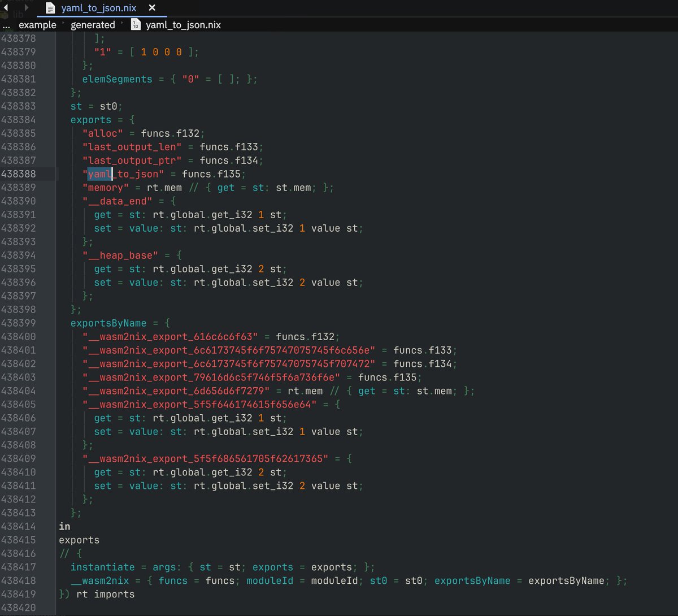Click "__wasm2nix_export_616c6c6f63" key

pos(171,337)
